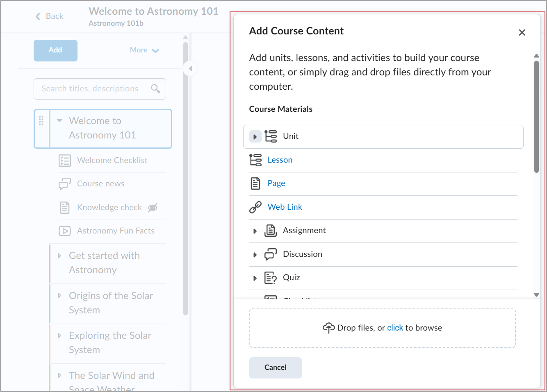
Task: Expand the Unit options arrow
Action: point(255,137)
